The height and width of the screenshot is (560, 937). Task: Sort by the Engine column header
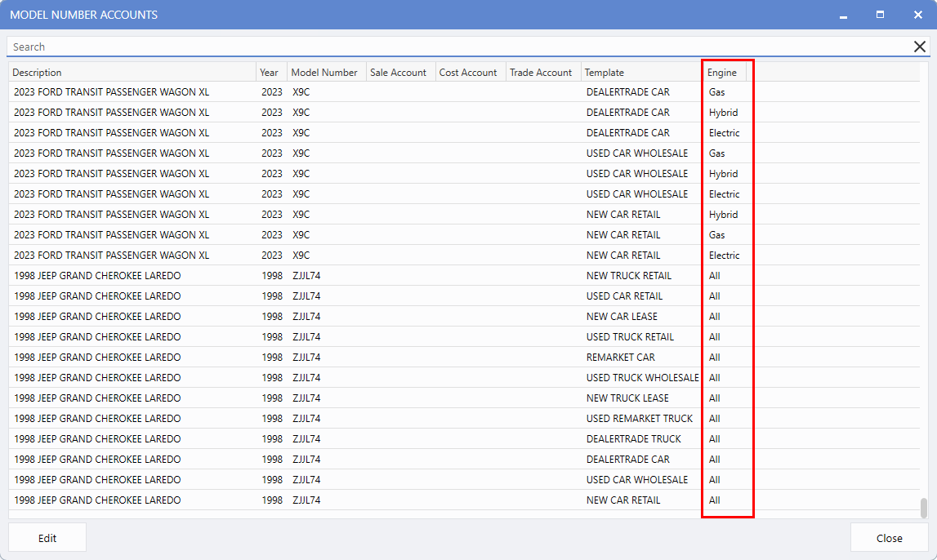[x=725, y=72]
